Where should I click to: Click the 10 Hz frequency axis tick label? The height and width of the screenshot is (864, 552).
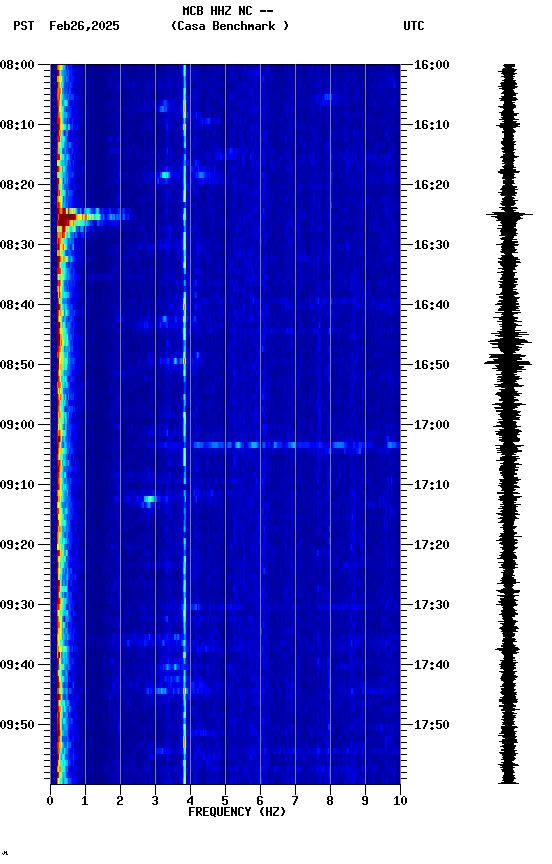tap(400, 801)
